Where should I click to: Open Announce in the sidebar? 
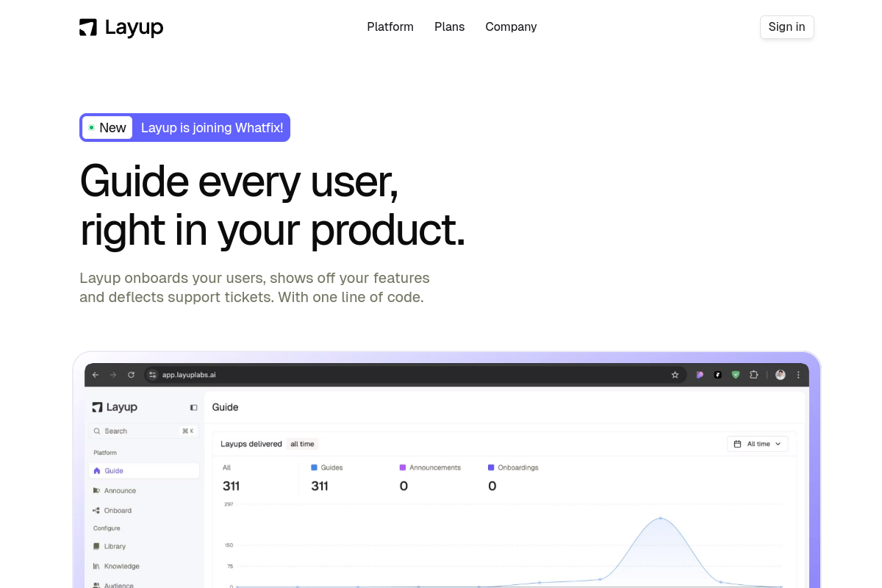[x=115, y=490]
